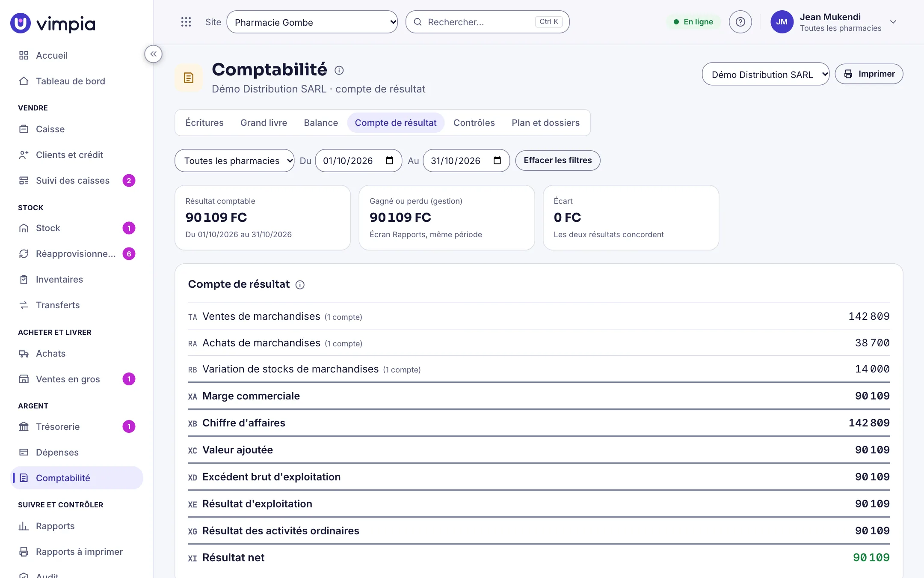This screenshot has height=578, width=924.
Task: Click the En ligne status indicator
Action: pos(693,22)
